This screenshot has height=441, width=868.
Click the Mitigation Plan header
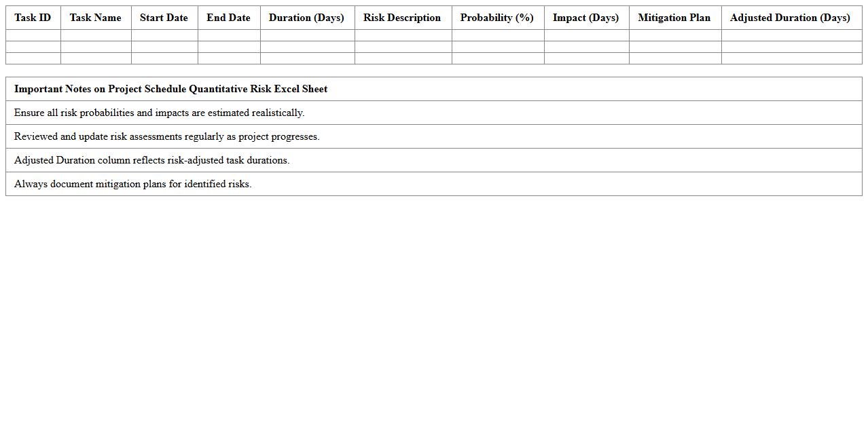[x=674, y=18]
